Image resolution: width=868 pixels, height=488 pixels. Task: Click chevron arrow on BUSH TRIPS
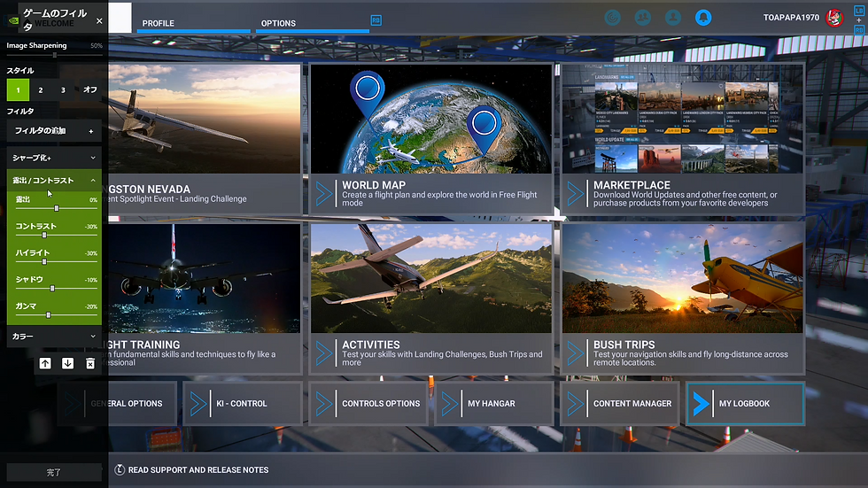(x=576, y=353)
